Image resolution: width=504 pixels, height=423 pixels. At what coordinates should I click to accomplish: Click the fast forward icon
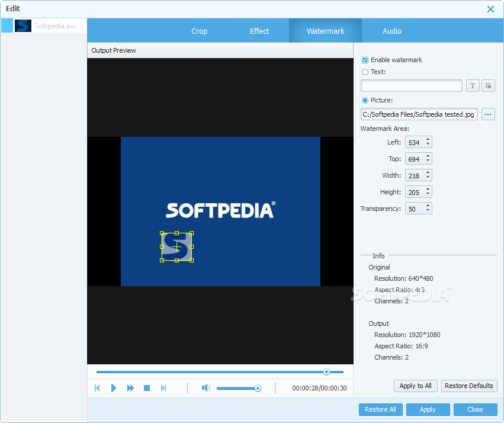coord(130,388)
